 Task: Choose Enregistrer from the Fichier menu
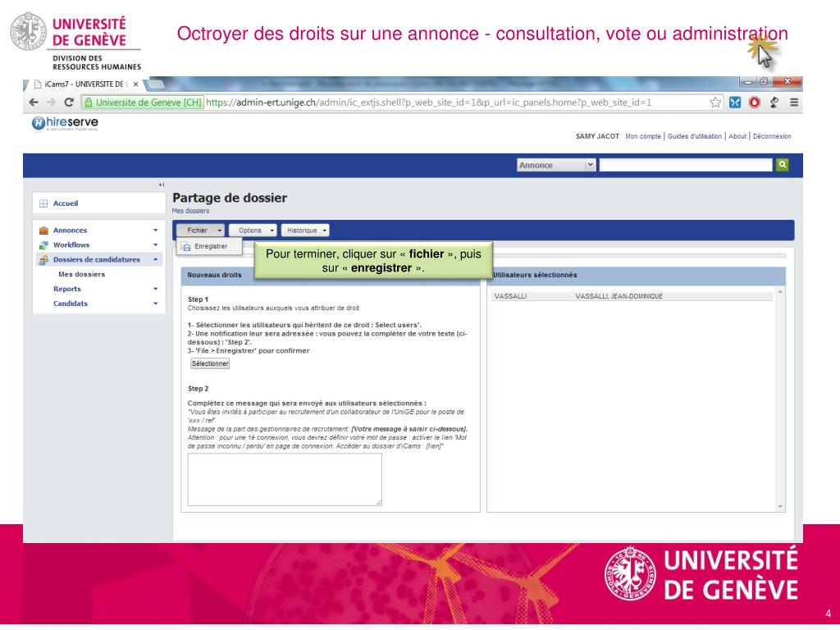click(x=210, y=246)
